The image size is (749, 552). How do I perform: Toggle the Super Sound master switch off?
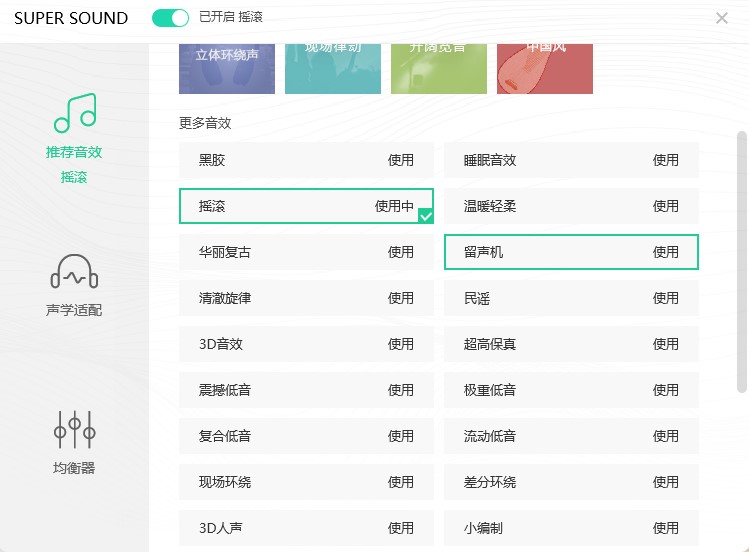pos(170,18)
